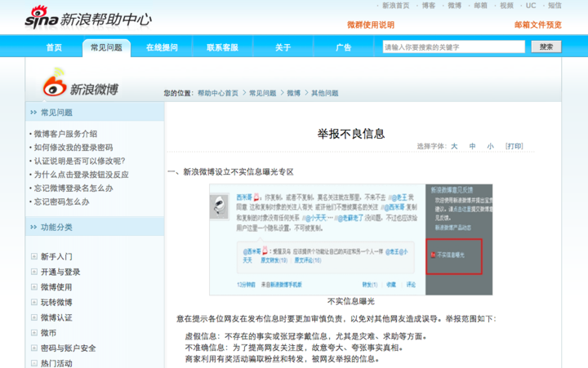Set font size to 大
588x368 pixels.
pyautogui.click(x=454, y=146)
